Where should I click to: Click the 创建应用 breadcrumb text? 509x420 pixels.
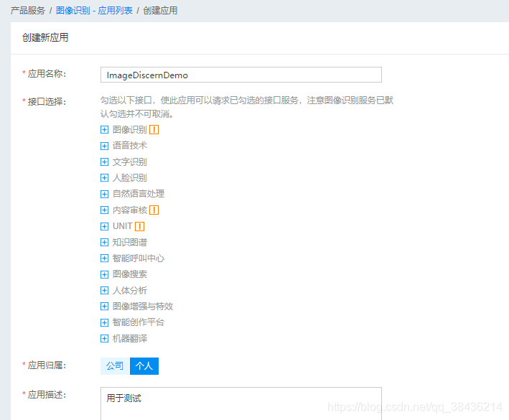[x=160, y=10]
